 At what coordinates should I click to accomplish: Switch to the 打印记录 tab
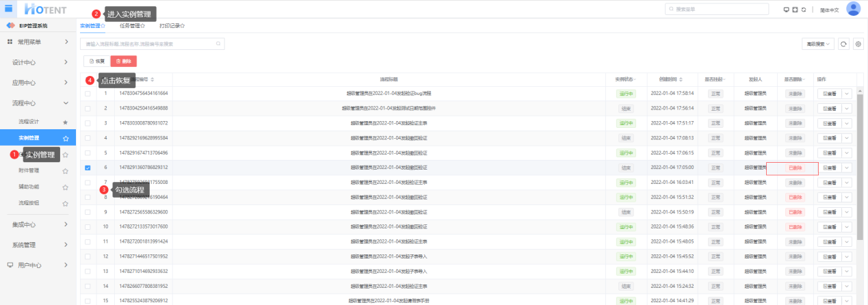click(169, 26)
